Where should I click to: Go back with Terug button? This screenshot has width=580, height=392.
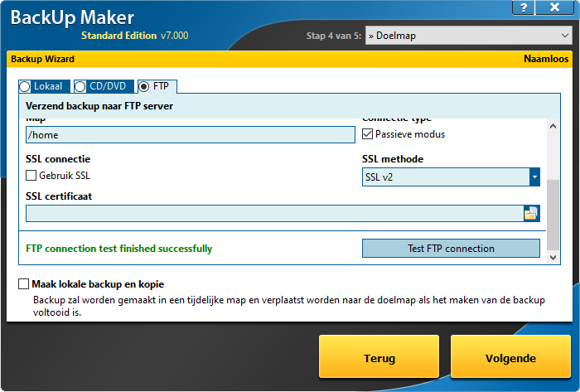click(379, 357)
